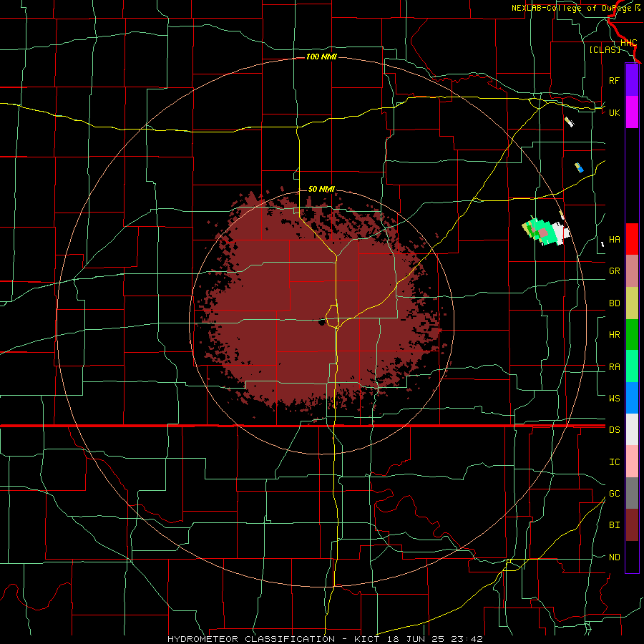Screen dimensions: 644x644
Task: Select the gray GC legend swatch
Action: tap(632, 493)
